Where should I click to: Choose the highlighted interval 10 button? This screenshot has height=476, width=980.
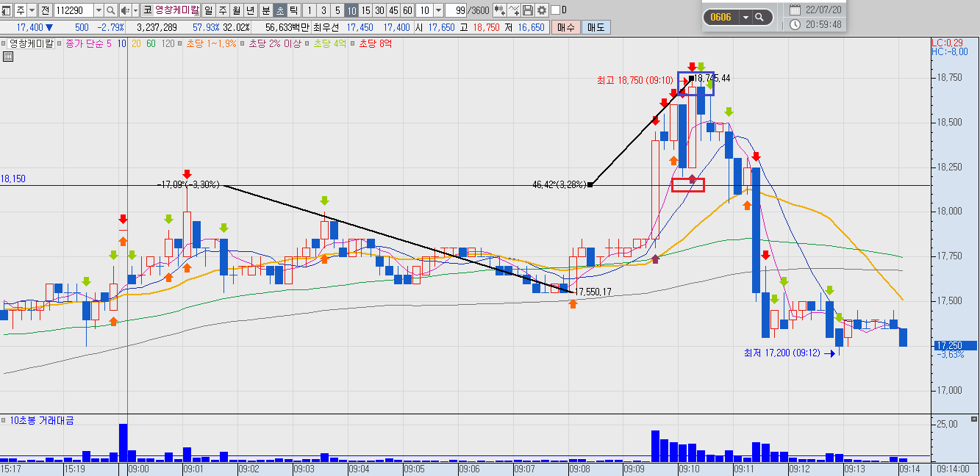(x=351, y=10)
